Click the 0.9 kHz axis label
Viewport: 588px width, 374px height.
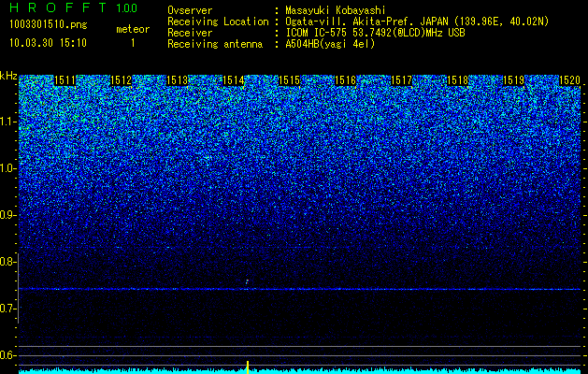coord(7,215)
